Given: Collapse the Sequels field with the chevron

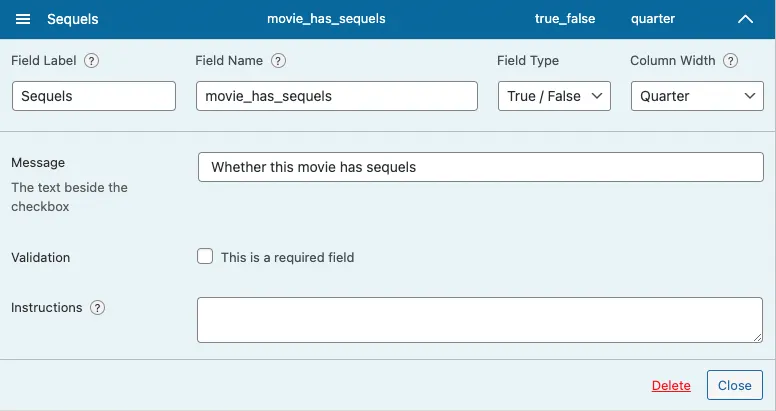Looking at the screenshot, I should pyautogui.click(x=745, y=19).
